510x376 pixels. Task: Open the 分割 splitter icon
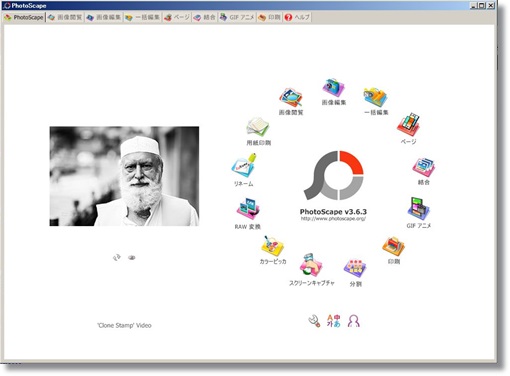point(355,268)
